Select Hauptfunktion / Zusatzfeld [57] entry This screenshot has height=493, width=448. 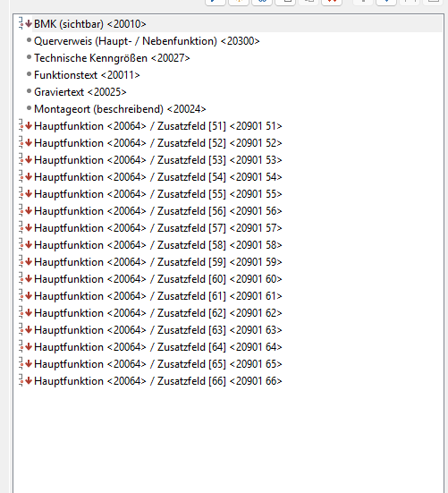[158, 228]
